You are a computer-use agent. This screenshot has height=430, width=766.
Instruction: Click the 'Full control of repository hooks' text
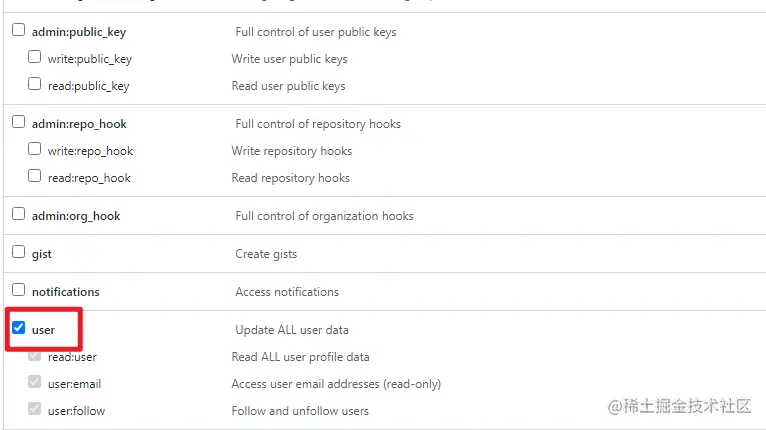317,124
